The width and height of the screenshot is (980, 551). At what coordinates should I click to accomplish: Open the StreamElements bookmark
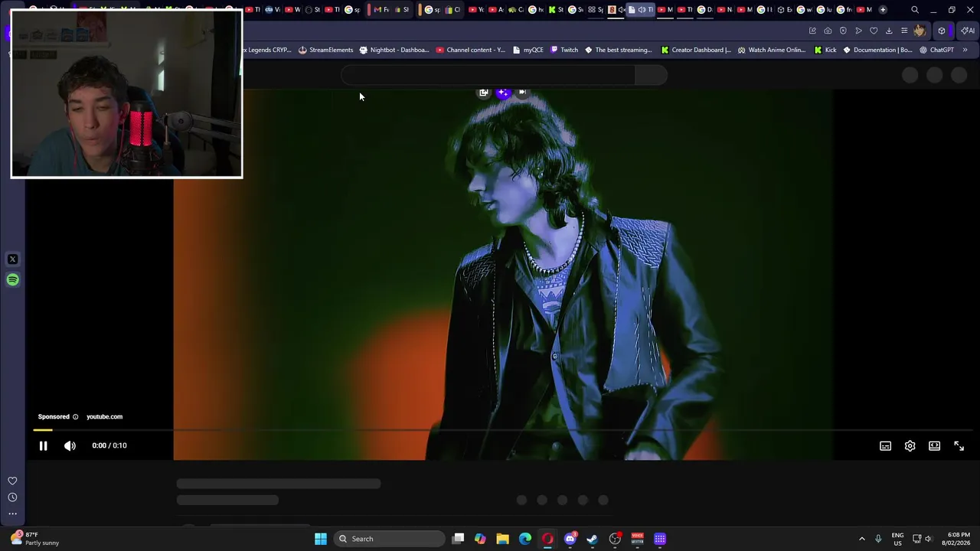325,50
